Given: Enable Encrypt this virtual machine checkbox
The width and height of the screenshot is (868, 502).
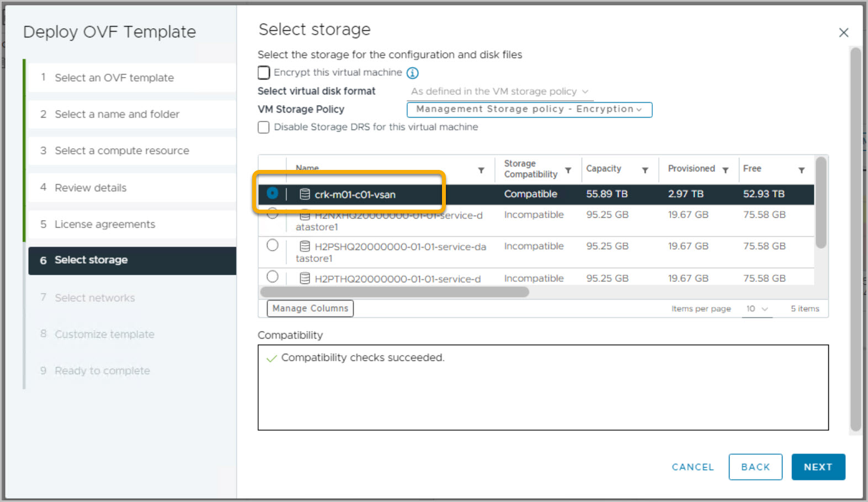Looking at the screenshot, I should coord(264,73).
